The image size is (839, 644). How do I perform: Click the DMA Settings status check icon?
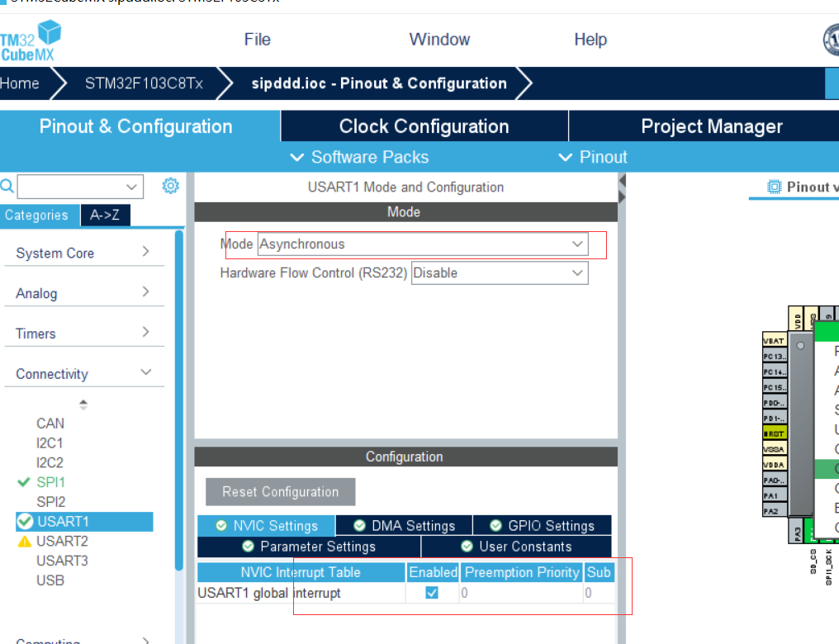[359, 526]
